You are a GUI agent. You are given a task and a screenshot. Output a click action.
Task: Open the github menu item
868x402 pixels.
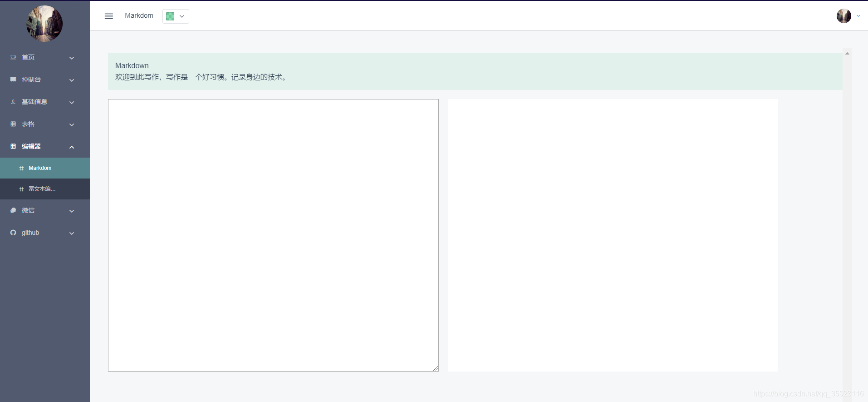click(45, 233)
